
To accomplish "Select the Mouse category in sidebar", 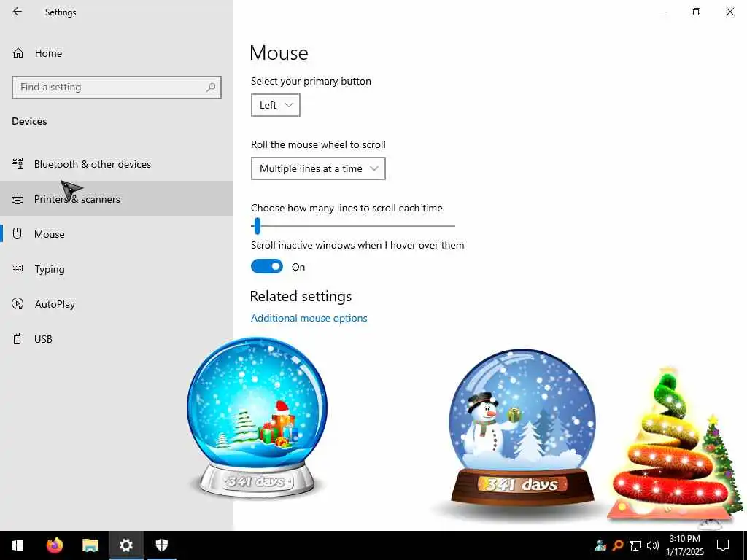I will 117,234.
